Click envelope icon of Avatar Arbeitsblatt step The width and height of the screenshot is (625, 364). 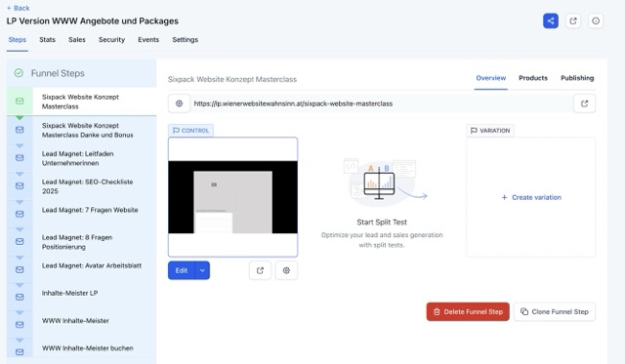pyautogui.click(x=20, y=269)
